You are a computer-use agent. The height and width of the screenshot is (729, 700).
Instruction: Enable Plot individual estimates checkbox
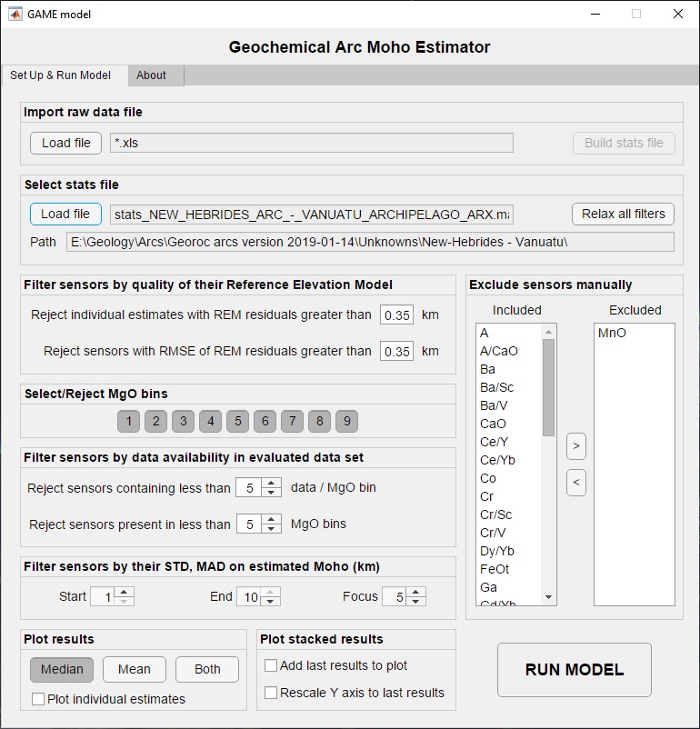click(x=38, y=699)
